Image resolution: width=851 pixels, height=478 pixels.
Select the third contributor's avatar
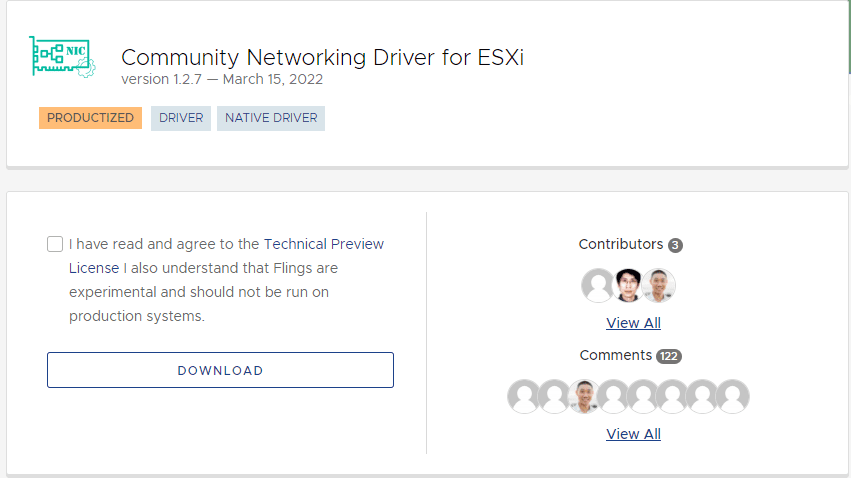pyautogui.click(x=658, y=285)
